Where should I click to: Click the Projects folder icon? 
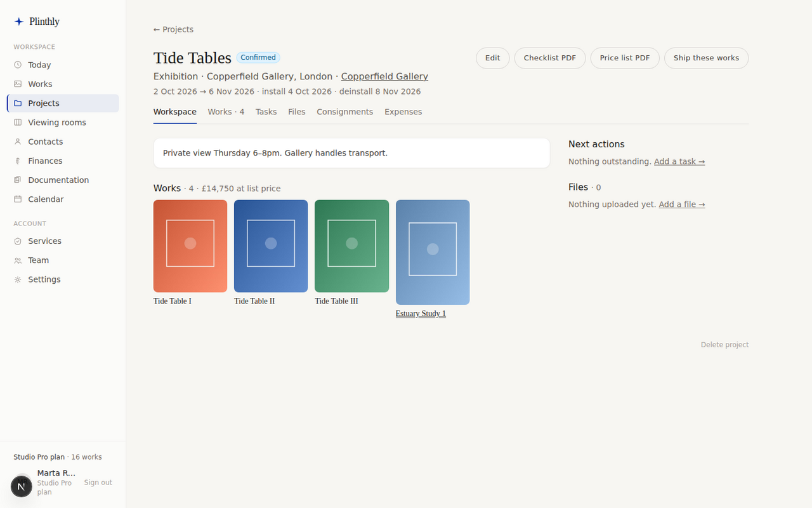(x=18, y=103)
